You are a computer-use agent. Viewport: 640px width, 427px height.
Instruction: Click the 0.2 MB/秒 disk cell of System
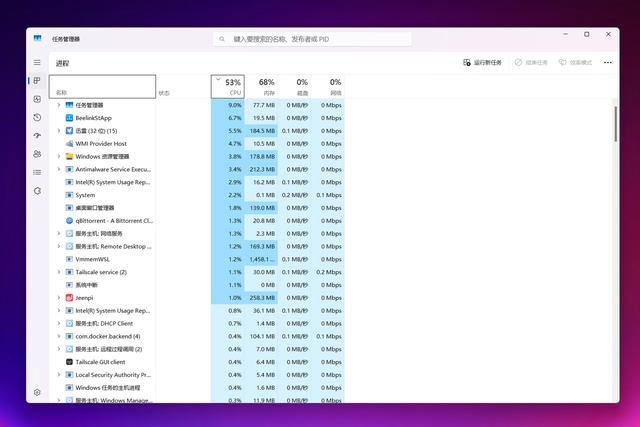point(294,195)
